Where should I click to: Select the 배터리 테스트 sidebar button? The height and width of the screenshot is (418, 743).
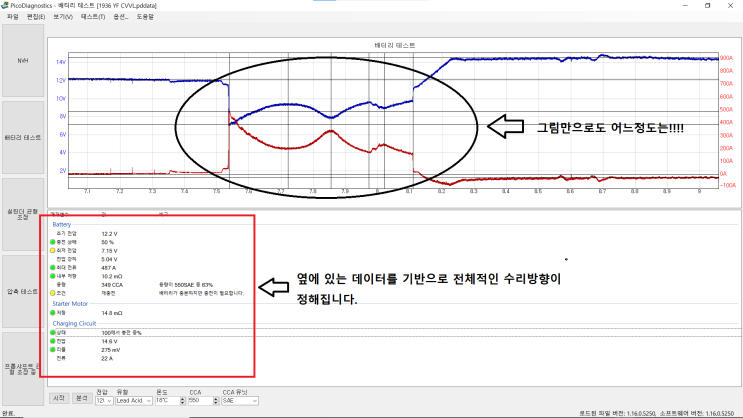pyautogui.click(x=23, y=137)
